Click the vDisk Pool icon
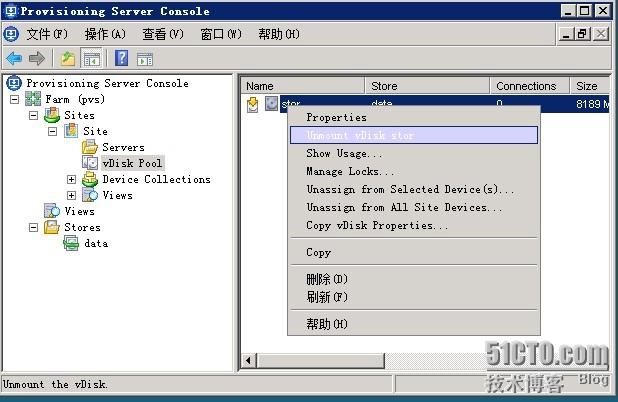This screenshot has height=402, width=618. pyautogui.click(x=90, y=163)
